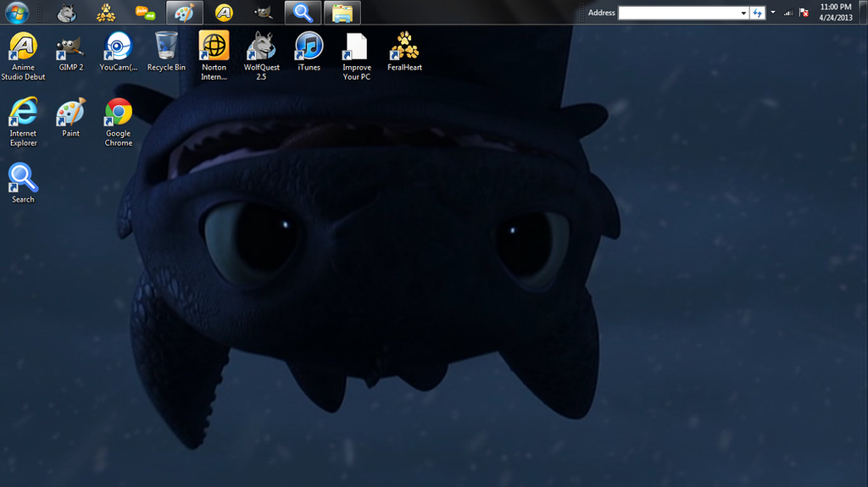868x487 pixels.
Task: Click the Show Desktop strip
Action: pyautogui.click(x=863, y=12)
